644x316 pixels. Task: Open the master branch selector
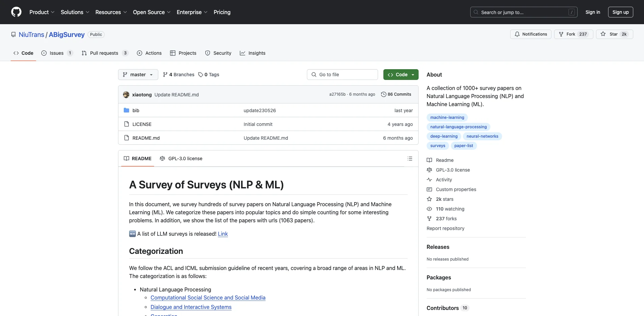[x=138, y=75]
